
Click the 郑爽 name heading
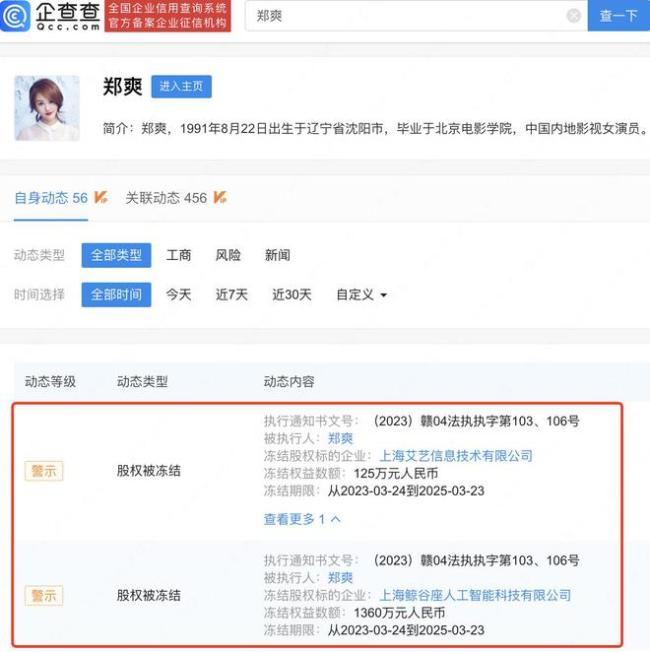click(x=122, y=86)
